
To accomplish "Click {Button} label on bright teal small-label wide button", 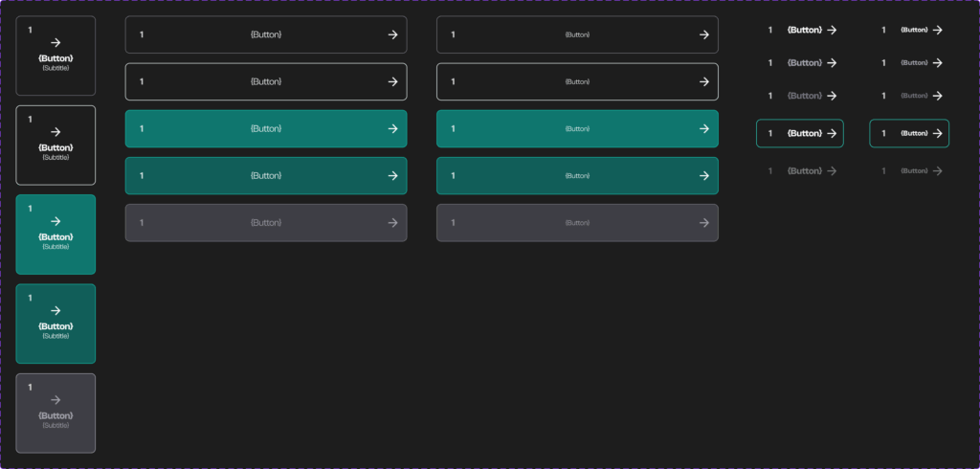I will click(x=577, y=128).
